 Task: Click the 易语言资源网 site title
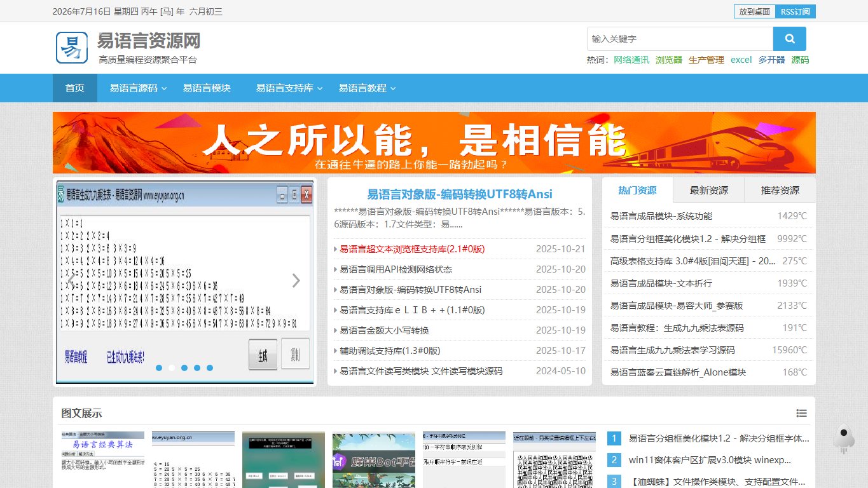pyautogui.click(x=149, y=41)
